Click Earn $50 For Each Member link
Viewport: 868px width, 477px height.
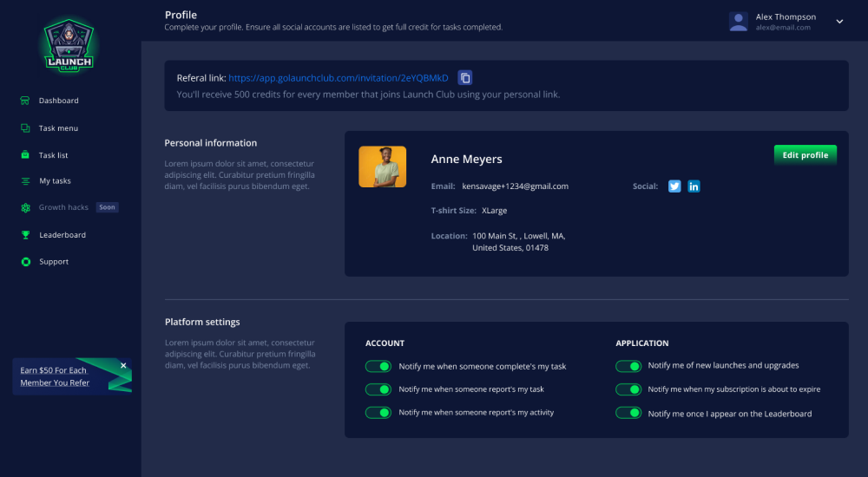pos(54,376)
